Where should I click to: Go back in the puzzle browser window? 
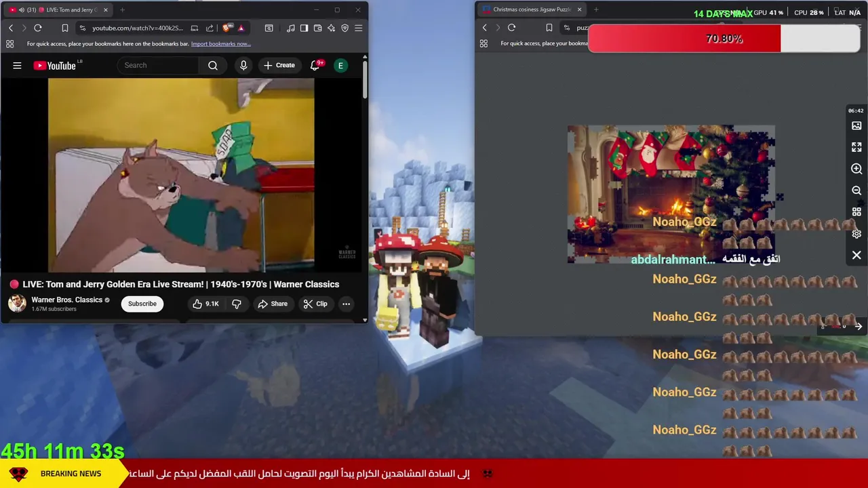(x=484, y=28)
